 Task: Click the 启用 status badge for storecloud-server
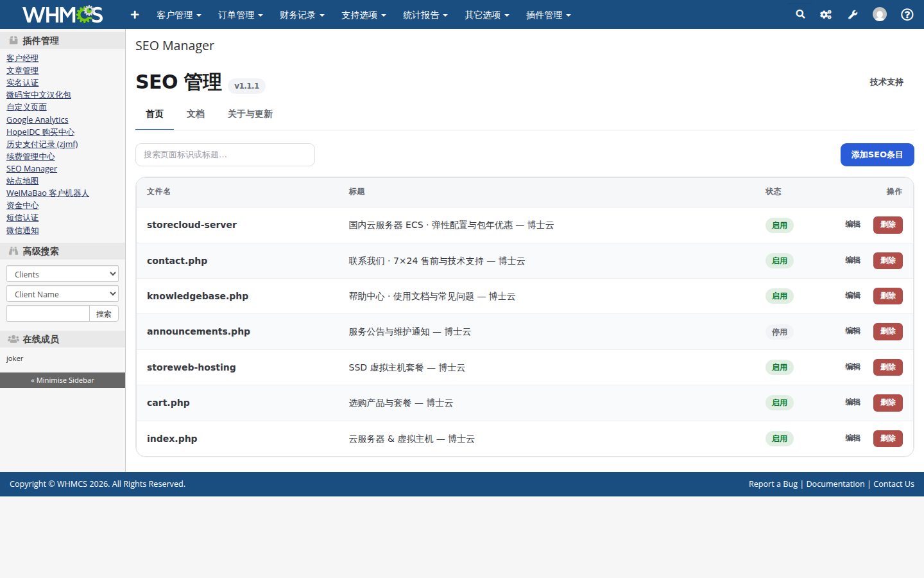click(780, 225)
